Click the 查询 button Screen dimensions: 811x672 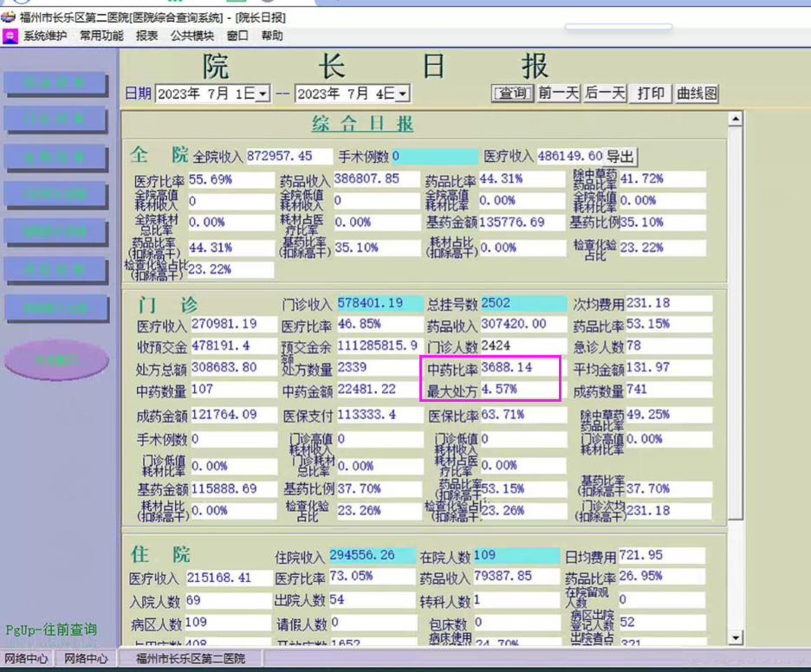[x=512, y=94]
